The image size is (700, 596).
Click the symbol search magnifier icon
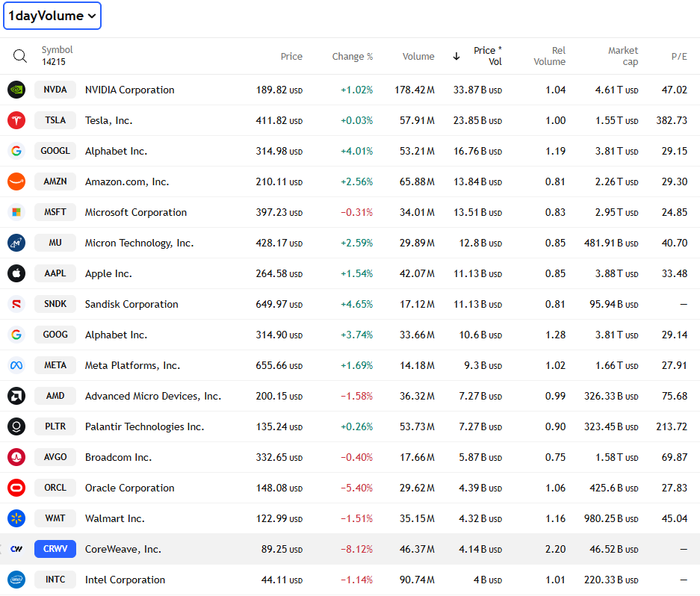[x=20, y=56]
